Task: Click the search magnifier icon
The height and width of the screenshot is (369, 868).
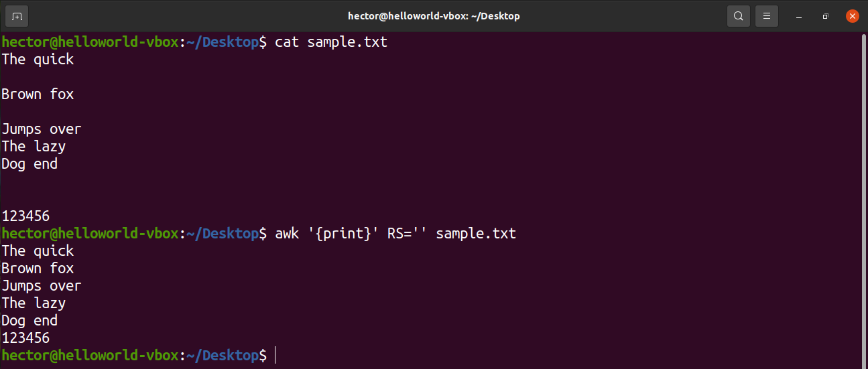Action: 738,16
